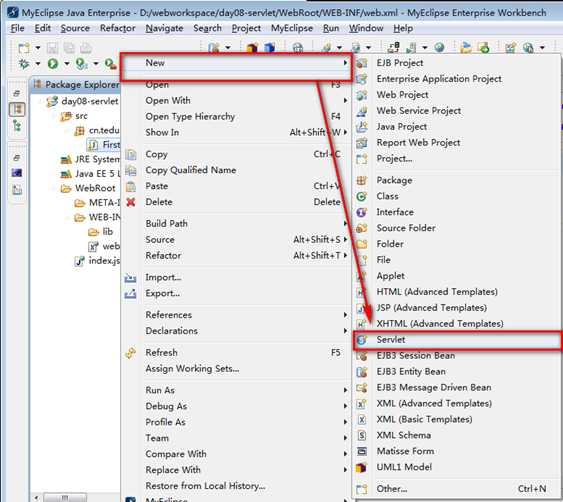Open the Window menu
The width and height of the screenshot is (563, 502).
(x=366, y=28)
